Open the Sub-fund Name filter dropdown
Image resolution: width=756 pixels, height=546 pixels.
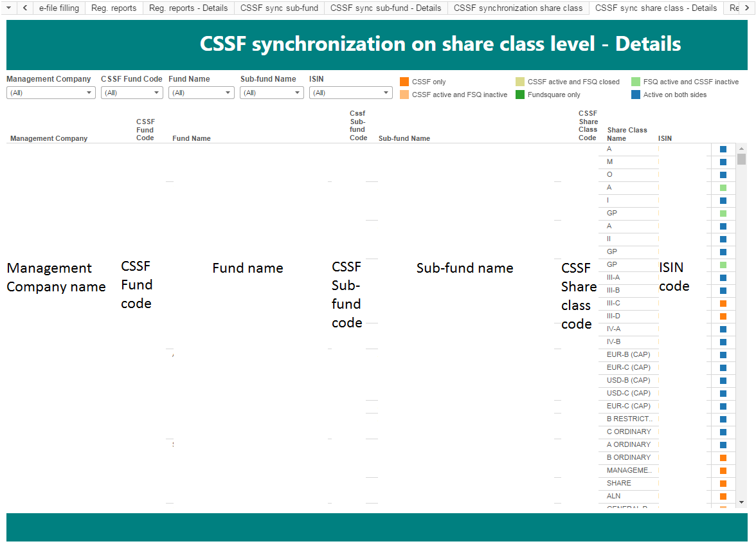click(x=271, y=93)
